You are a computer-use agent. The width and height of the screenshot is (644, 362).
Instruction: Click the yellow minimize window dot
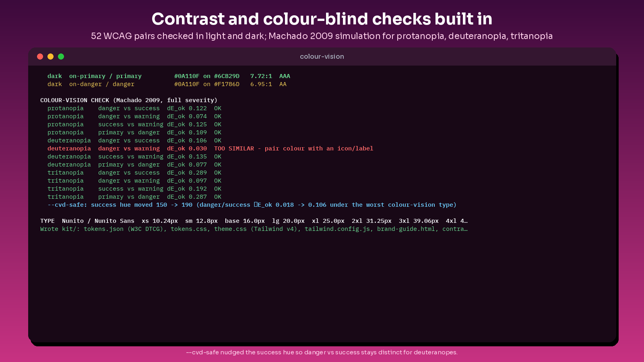(50, 56)
